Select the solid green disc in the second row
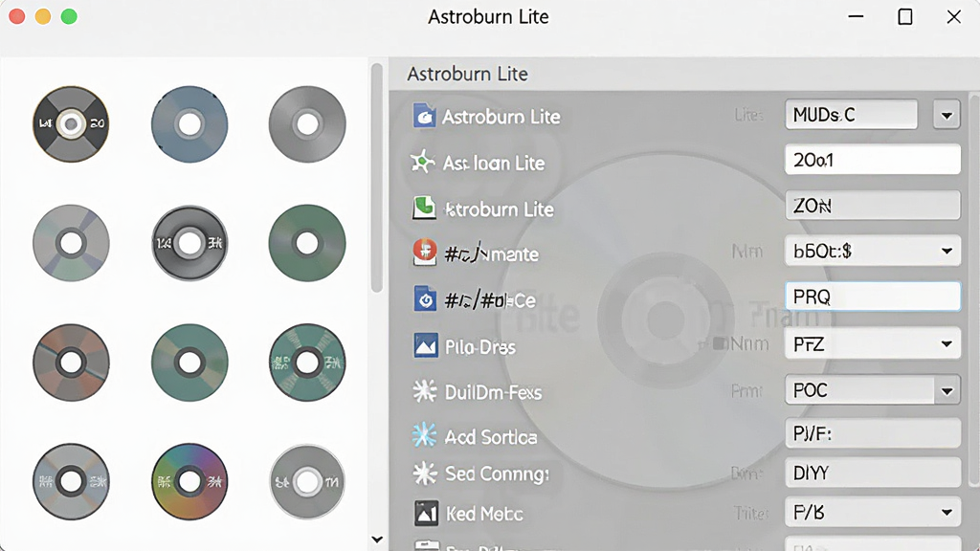 coord(307,243)
